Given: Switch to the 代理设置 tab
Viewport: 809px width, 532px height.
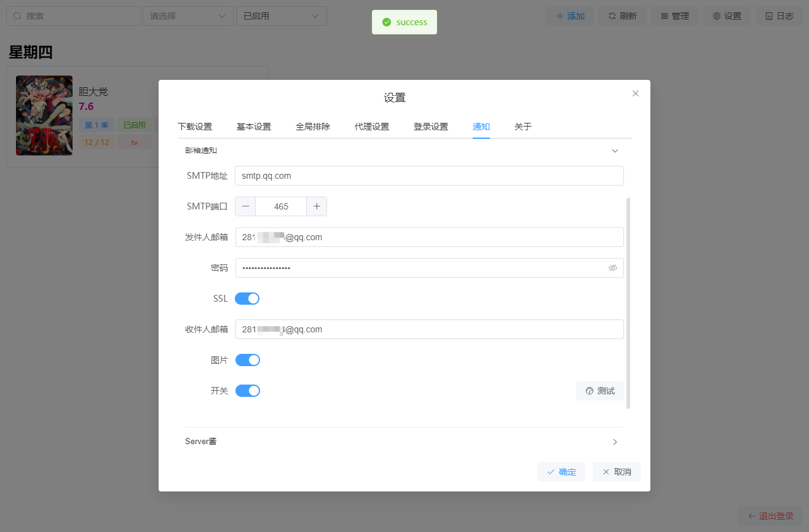Looking at the screenshot, I should 372,127.
